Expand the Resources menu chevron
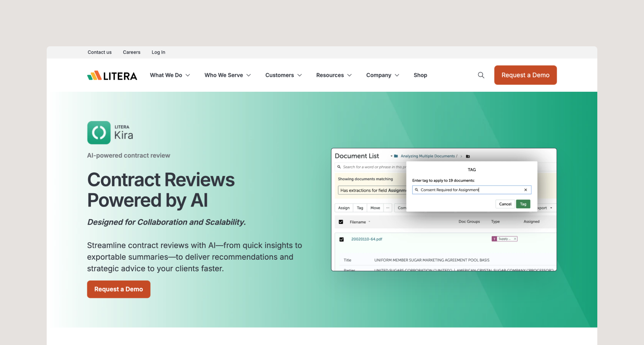Screen dimensions: 644x345 click(349, 75)
